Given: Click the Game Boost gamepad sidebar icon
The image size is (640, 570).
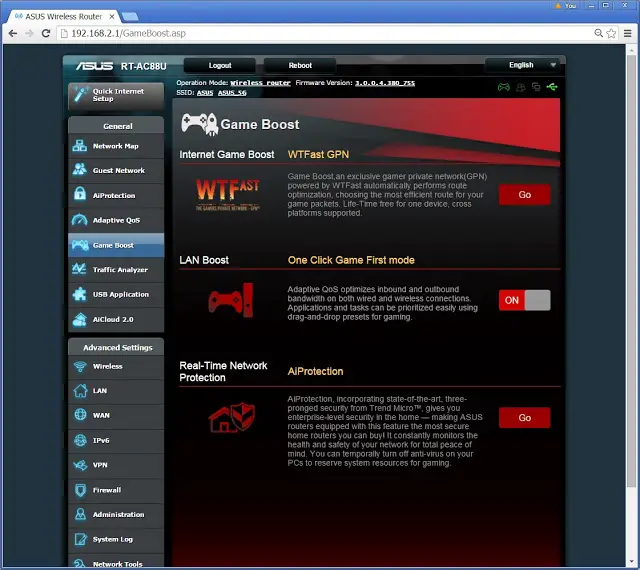Looking at the screenshot, I should pos(80,245).
